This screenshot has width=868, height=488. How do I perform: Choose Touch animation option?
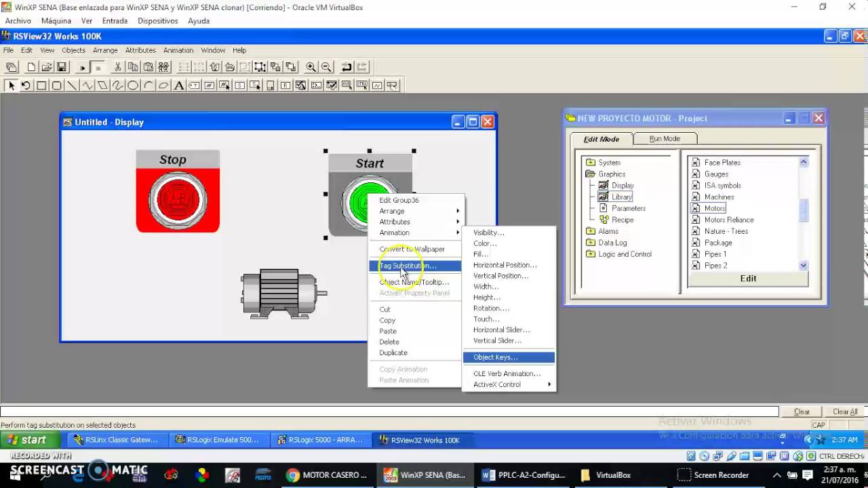click(x=509, y=319)
